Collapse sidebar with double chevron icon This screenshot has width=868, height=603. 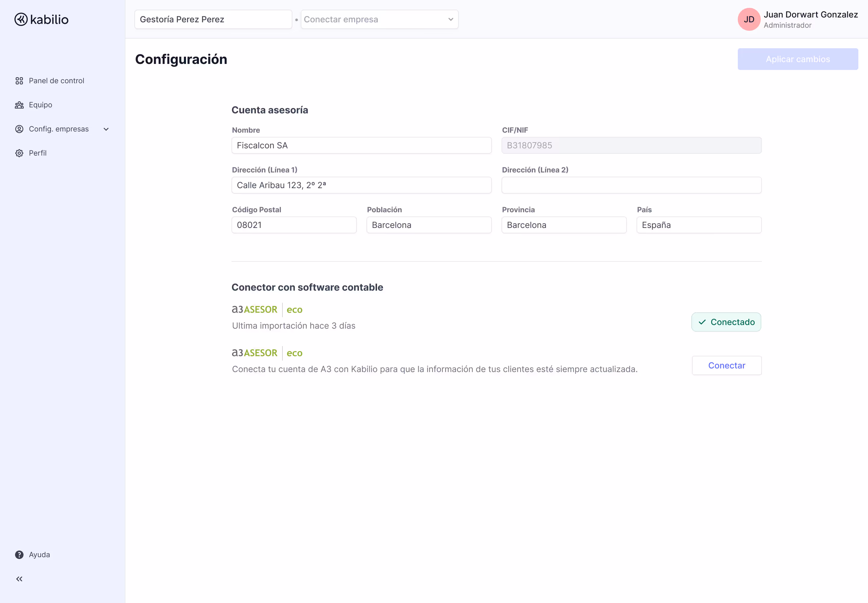pos(19,579)
